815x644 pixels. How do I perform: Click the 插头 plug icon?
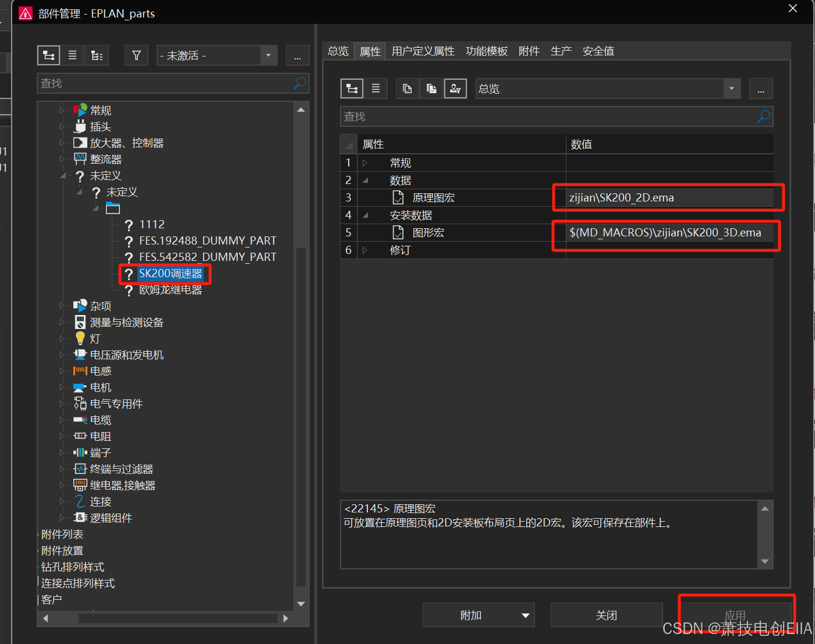coord(80,126)
